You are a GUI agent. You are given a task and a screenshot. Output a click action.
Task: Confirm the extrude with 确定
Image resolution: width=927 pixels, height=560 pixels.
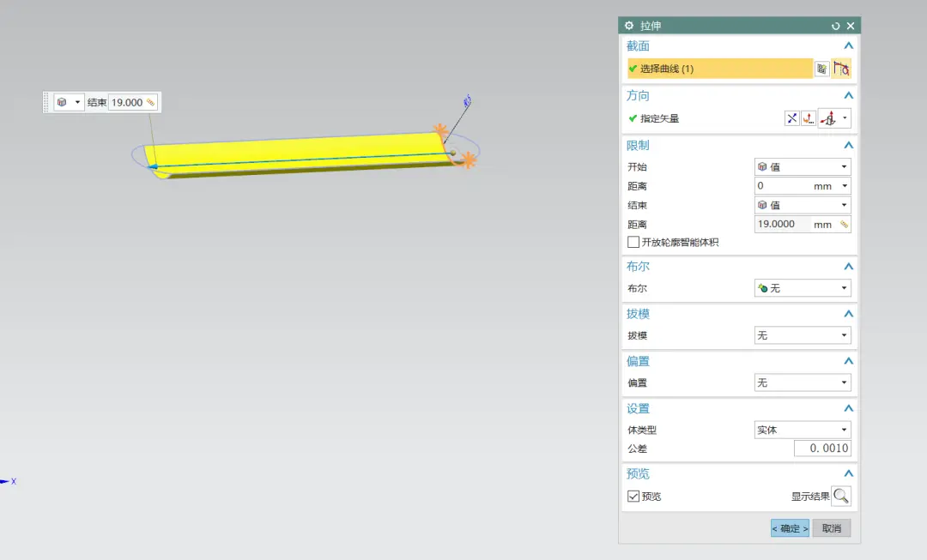[790, 528]
